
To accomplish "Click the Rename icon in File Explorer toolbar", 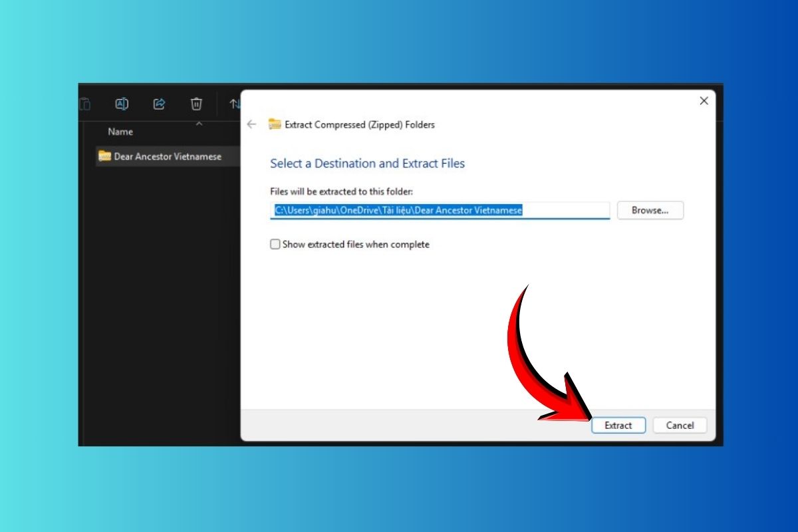I will click(122, 104).
